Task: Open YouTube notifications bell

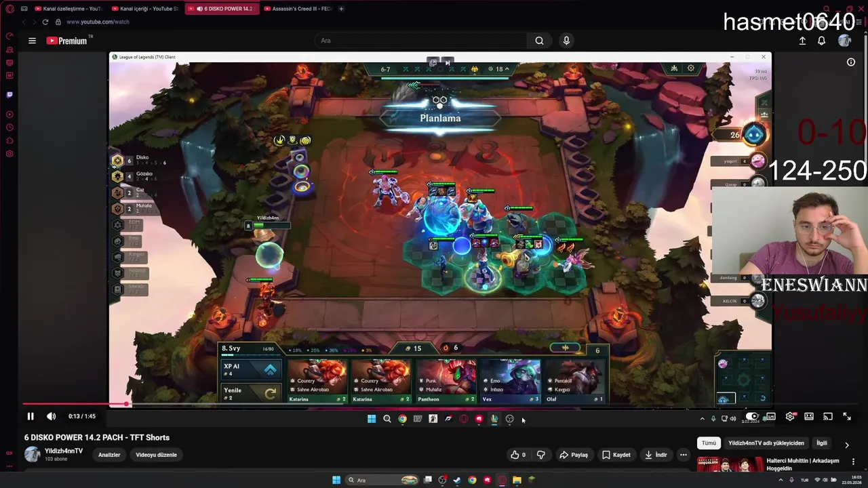Action: [821, 41]
